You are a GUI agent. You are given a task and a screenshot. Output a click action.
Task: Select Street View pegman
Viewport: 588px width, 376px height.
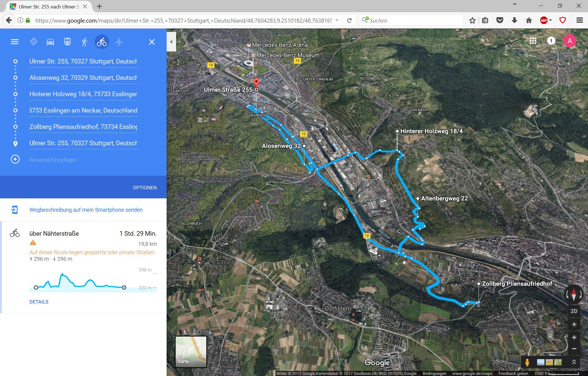(x=527, y=362)
